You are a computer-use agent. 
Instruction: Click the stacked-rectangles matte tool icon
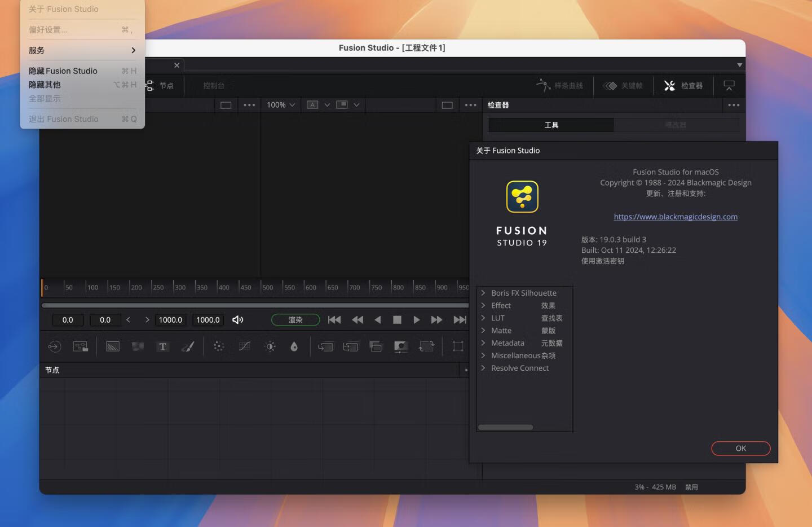click(376, 346)
